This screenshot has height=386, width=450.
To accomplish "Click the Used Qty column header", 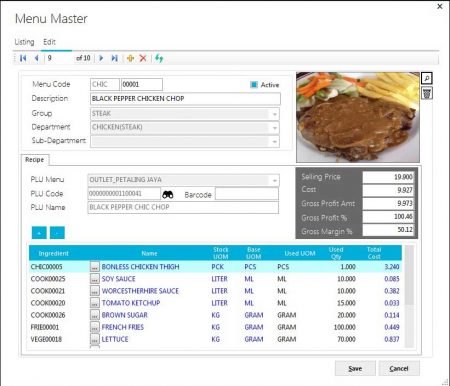I will pos(336,253).
